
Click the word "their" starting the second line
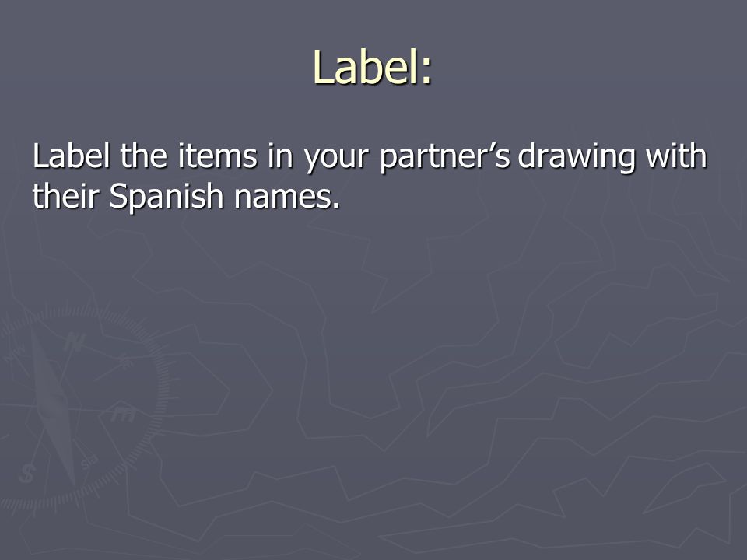pyautogui.click(x=65, y=196)
